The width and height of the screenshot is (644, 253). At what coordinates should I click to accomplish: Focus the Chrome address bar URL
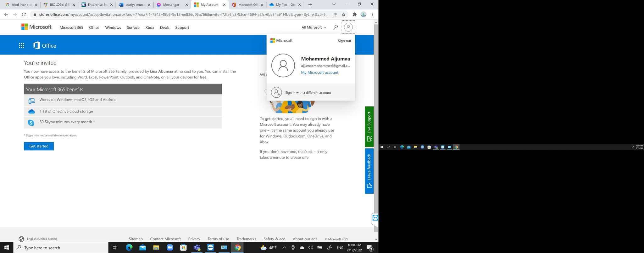point(184,14)
